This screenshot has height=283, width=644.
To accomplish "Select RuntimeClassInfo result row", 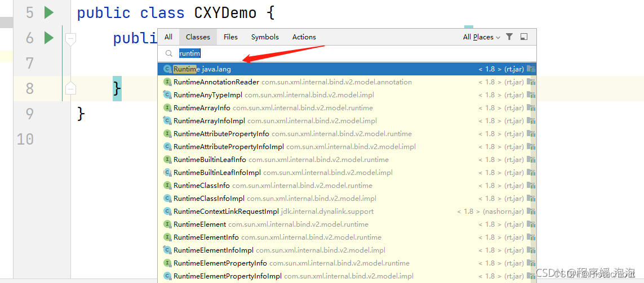I will pyautogui.click(x=347, y=186).
